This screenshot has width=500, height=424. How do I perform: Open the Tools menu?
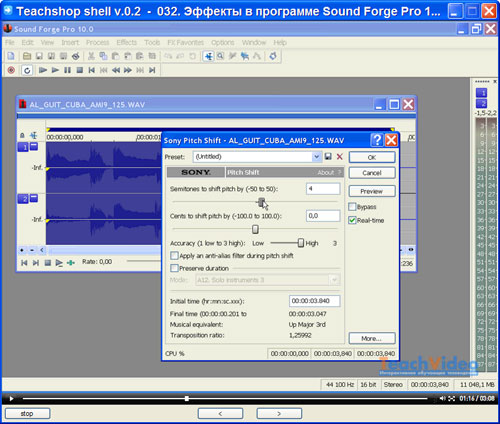pos(152,42)
